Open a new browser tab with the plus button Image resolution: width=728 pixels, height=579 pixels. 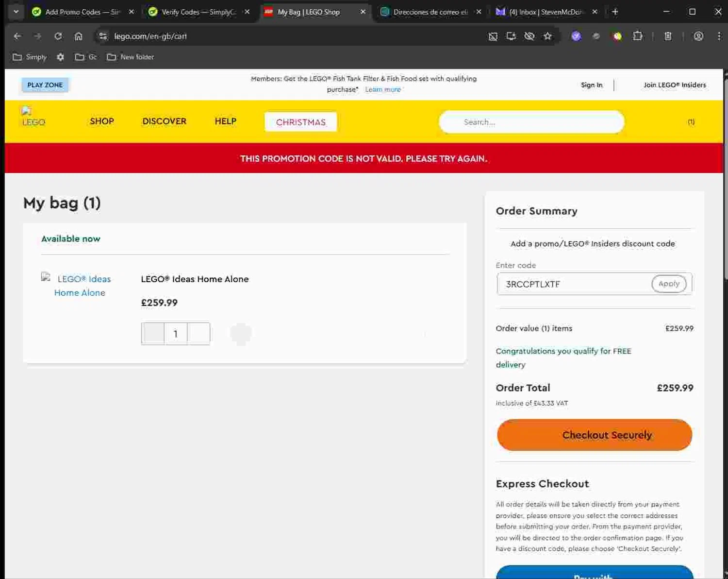coord(615,12)
